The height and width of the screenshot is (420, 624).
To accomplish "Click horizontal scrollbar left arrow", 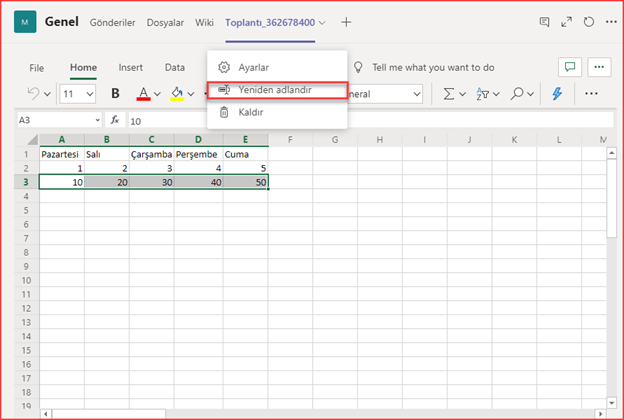I will [46, 414].
